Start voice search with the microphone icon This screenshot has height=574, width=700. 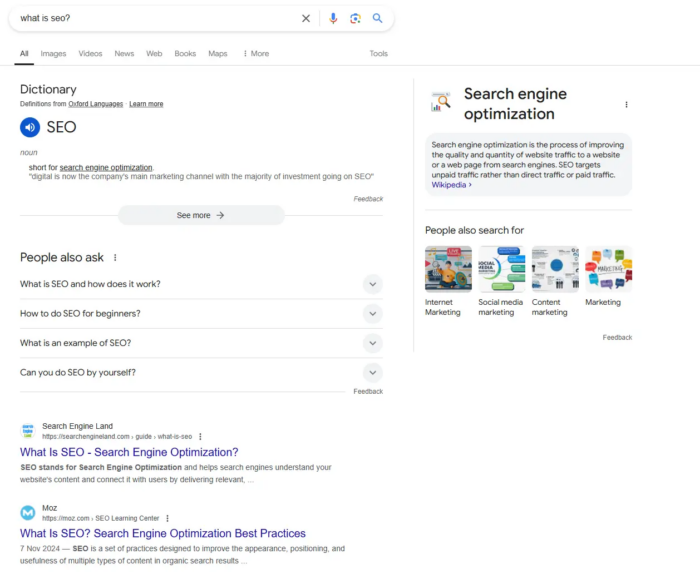333,18
